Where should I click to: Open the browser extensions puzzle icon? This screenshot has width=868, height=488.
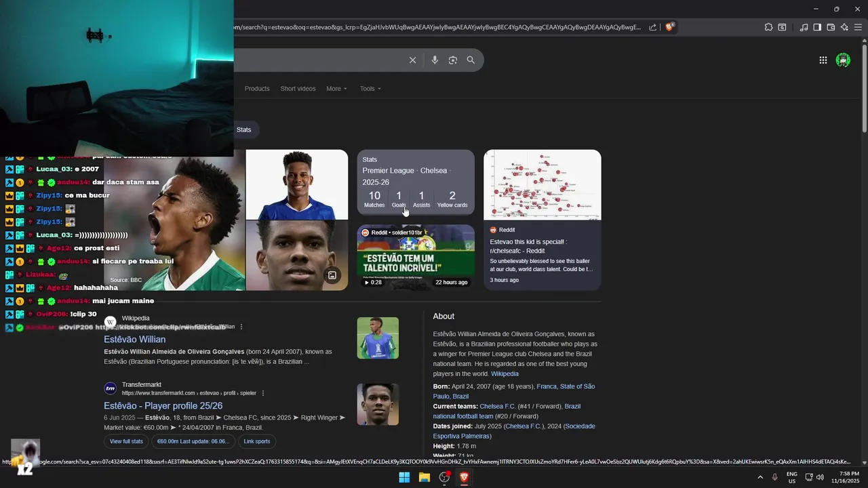pyautogui.click(x=768, y=27)
